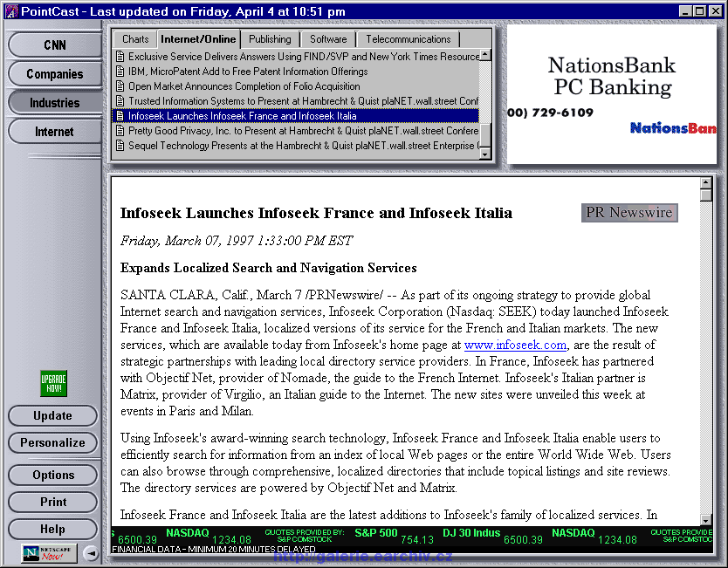Click document icon beside Exclusive Service headline
This screenshot has width=728, height=568.
click(120, 57)
